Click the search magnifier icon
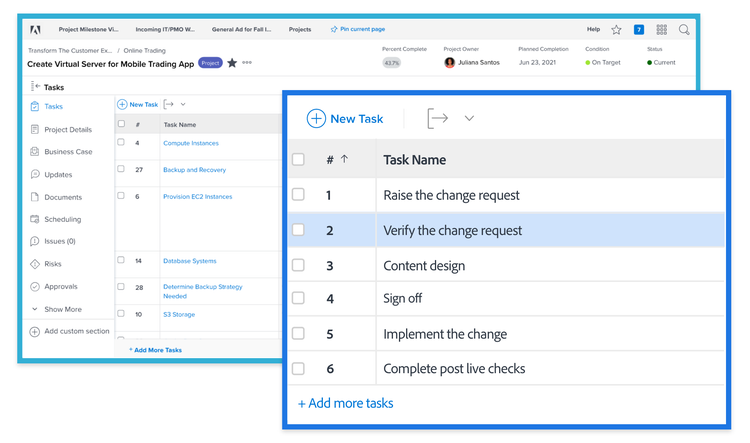Screen dimensions: 750x443 pyautogui.click(x=684, y=30)
